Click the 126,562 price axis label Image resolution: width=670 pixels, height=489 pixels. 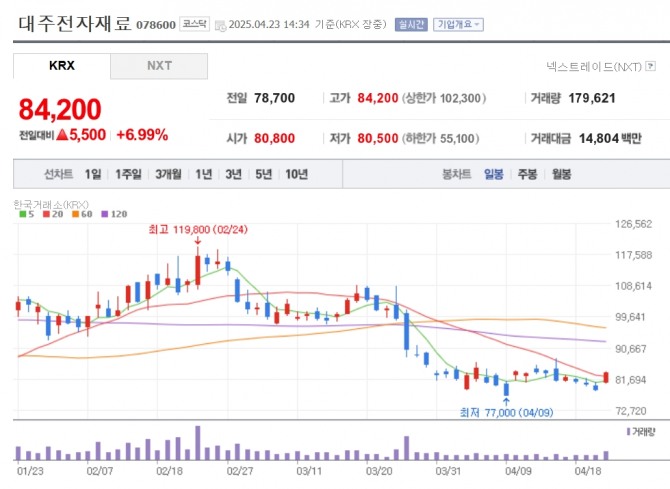pos(633,224)
